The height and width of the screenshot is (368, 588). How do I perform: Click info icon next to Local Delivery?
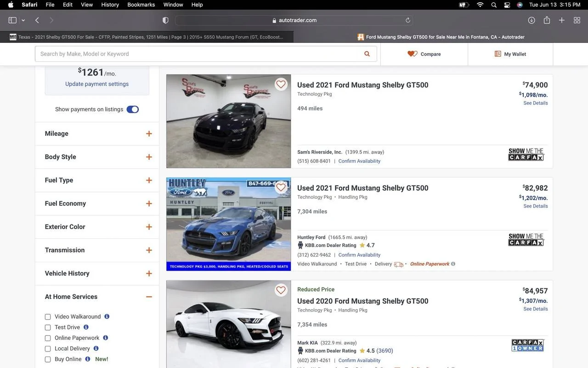click(x=96, y=348)
